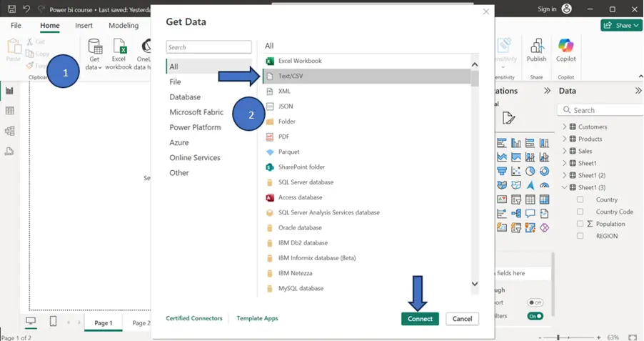The image size is (644, 341).
Task: Click the Connect button
Action: click(x=420, y=319)
